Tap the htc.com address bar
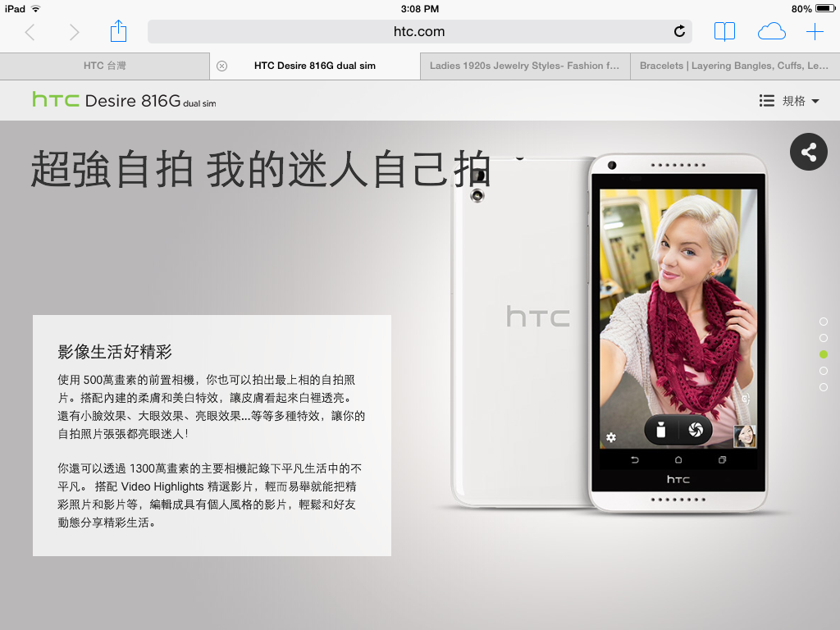 pyautogui.click(x=419, y=32)
